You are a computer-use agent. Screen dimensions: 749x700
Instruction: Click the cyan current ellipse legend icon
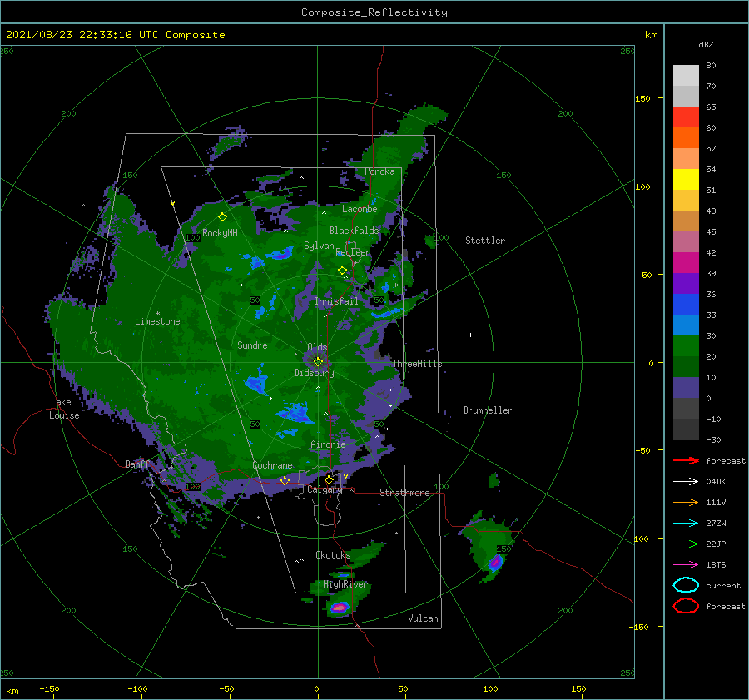click(686, 585)
